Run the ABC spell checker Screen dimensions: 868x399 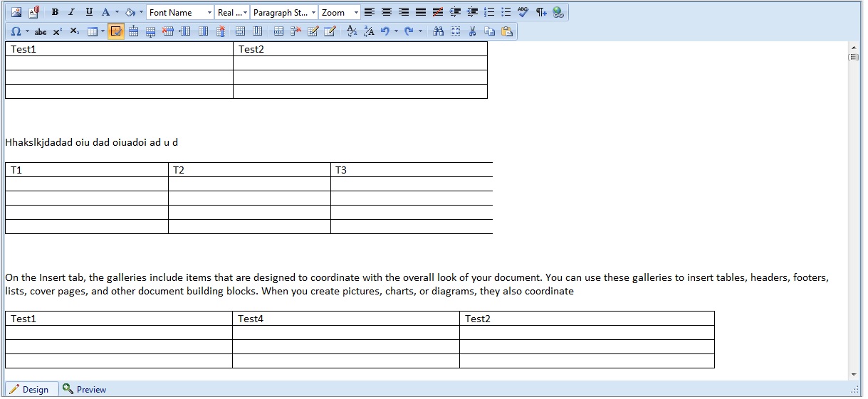(523, 12)
